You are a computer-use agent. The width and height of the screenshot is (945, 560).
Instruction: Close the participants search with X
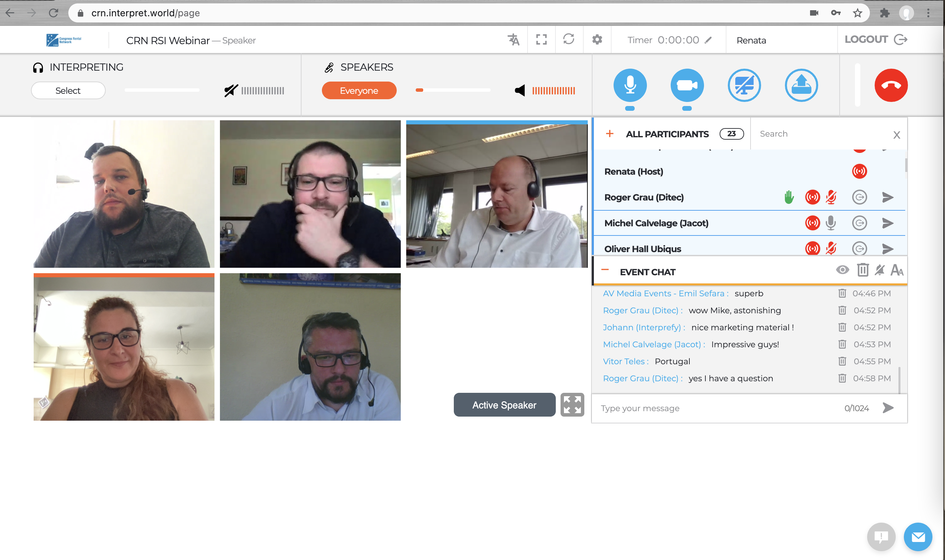click(x=897, y=135)
